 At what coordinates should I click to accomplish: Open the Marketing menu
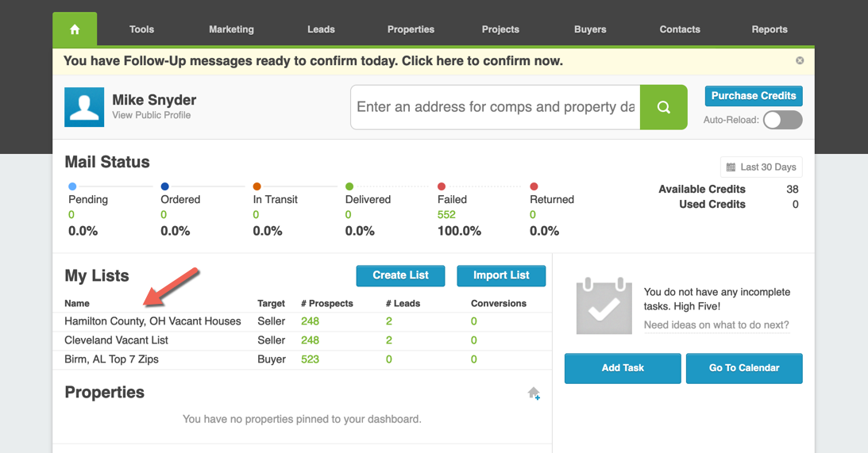[x=231, y=29]
